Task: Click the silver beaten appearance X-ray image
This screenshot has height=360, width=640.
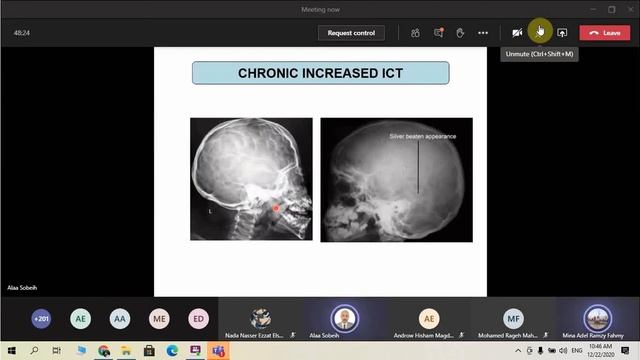Action: coord(397,180)
